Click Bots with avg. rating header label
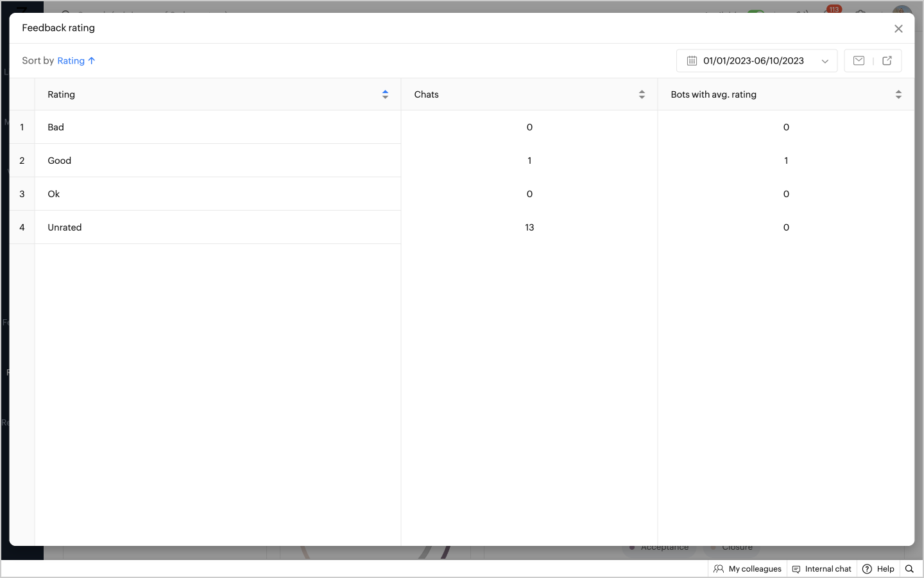This screenshot has width=924, height=578. (x=714, y=94)
